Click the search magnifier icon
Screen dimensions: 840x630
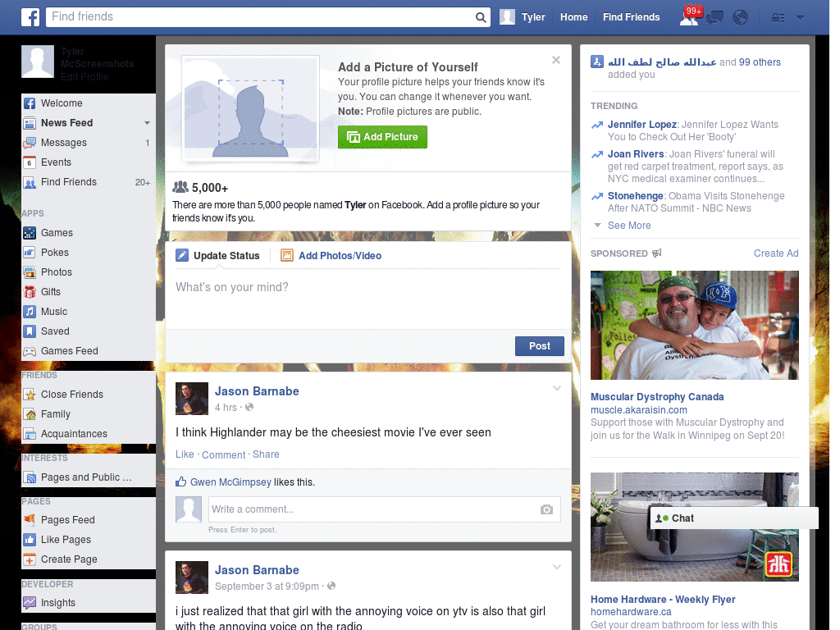click(481, 18)
